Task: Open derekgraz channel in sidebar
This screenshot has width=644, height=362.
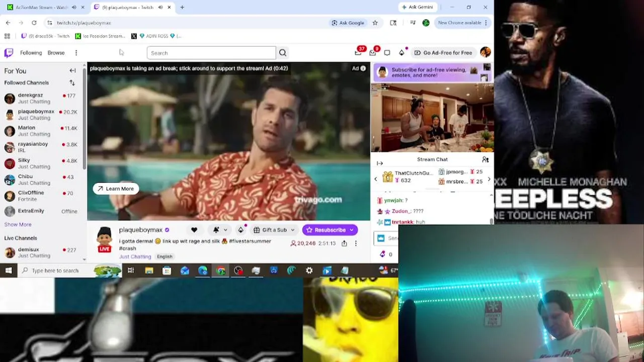Action: pos(41,98)
